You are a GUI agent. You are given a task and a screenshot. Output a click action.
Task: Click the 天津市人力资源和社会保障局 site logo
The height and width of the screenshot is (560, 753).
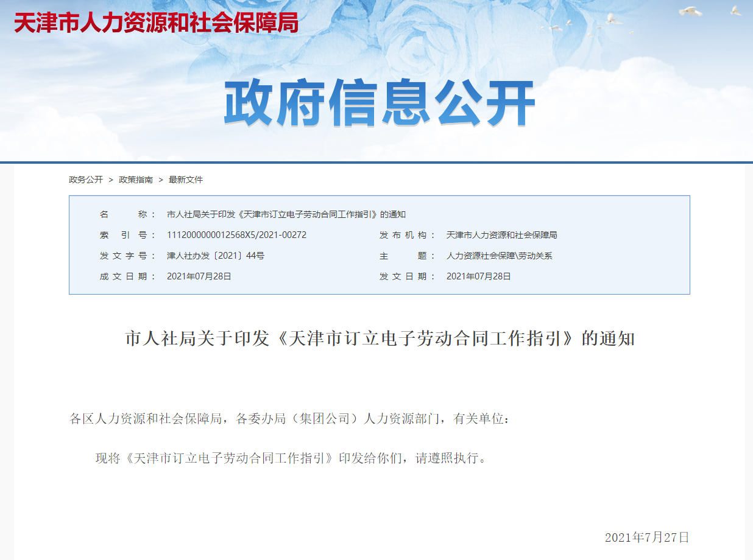[156, 23]
